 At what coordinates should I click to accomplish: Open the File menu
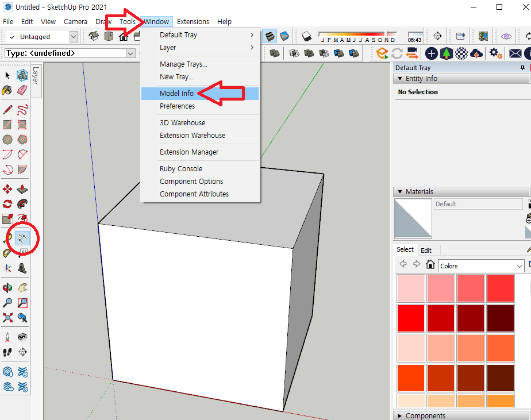point(8,22)
